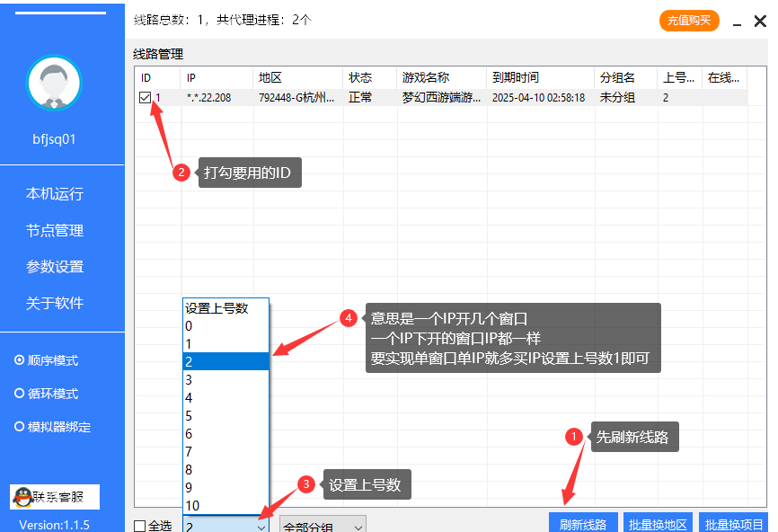Expand the 上号数 dropdown arrow at bottom
Viewport: 778px width, 532px height.
point(261,527)
